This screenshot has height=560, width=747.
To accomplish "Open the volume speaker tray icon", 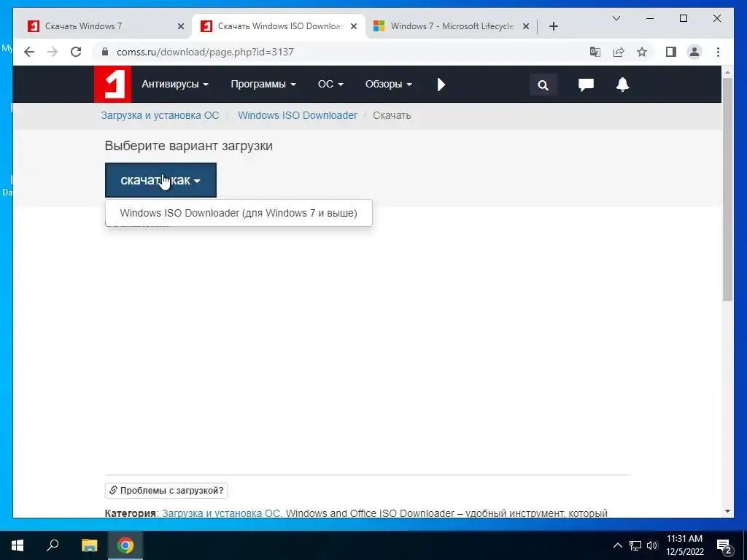I will pyautogui.click(x=652, y=545).
